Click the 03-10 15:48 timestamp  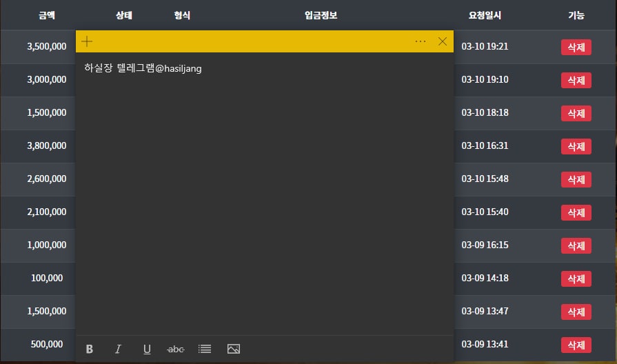(x=485, y=179)
